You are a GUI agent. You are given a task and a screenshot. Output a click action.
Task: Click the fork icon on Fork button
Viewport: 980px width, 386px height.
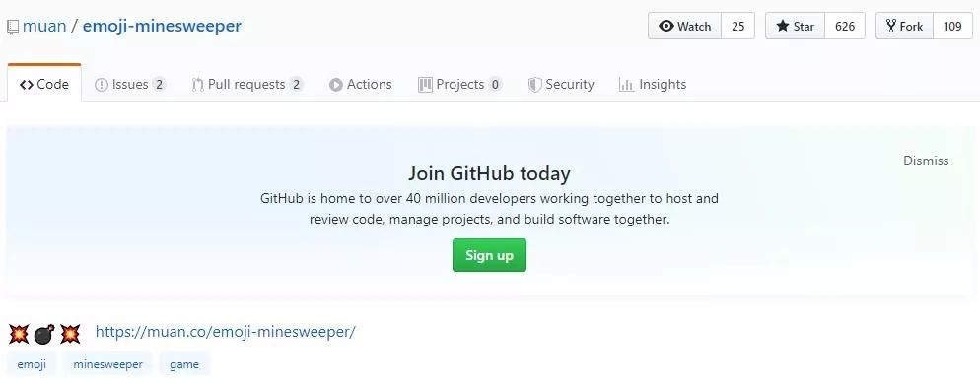(x=891, y=27)
